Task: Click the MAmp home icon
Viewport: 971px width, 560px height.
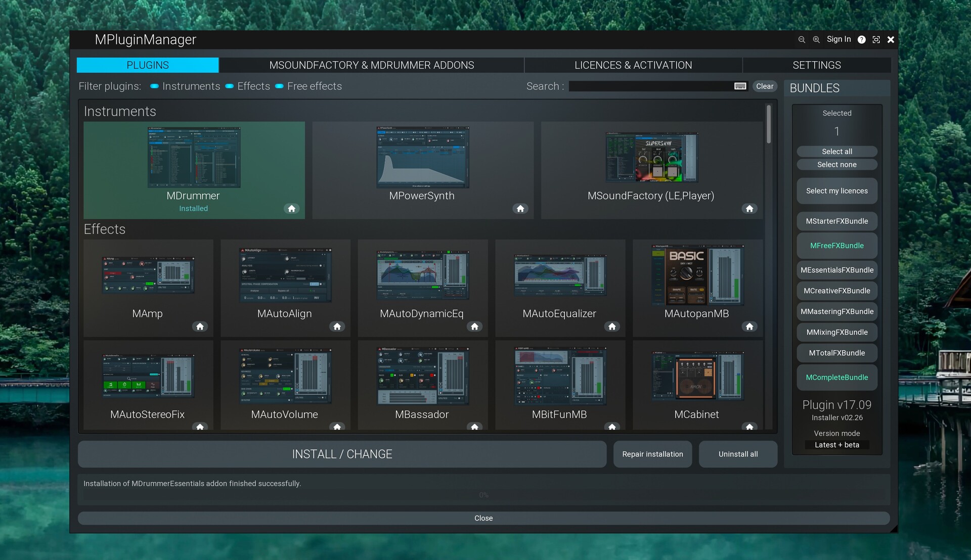Action: coord(200,326)
